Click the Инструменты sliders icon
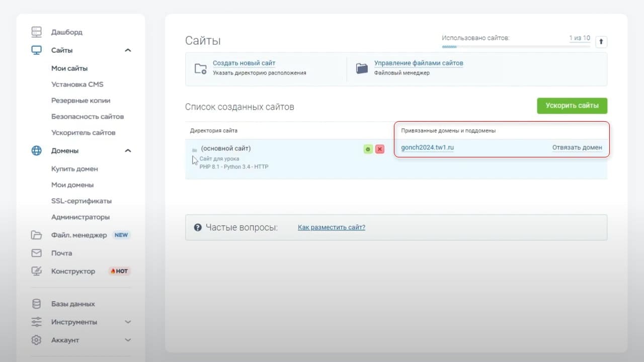 pos(36,322)
